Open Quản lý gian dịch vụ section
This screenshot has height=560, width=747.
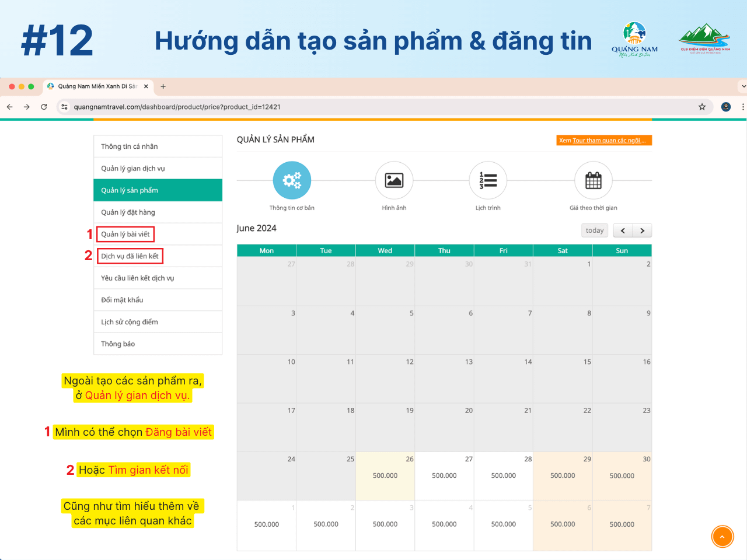click(x=133, y=169)
